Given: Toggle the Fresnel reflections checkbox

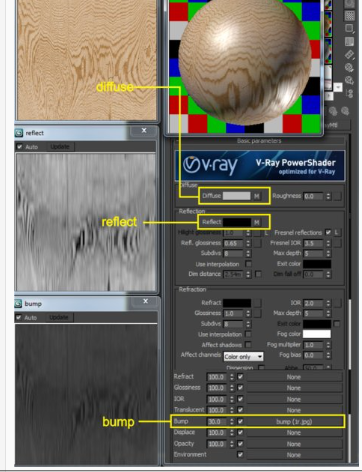Looking at the screenshot, I should 328,232.
